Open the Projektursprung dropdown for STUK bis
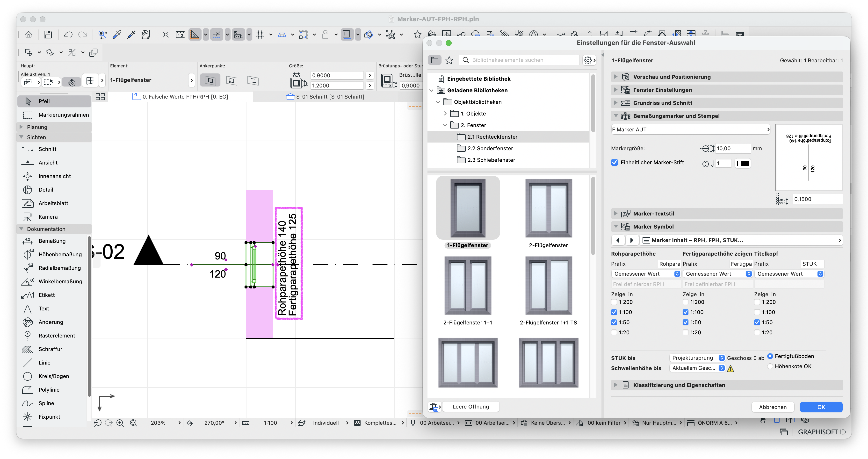 (696, 358)
